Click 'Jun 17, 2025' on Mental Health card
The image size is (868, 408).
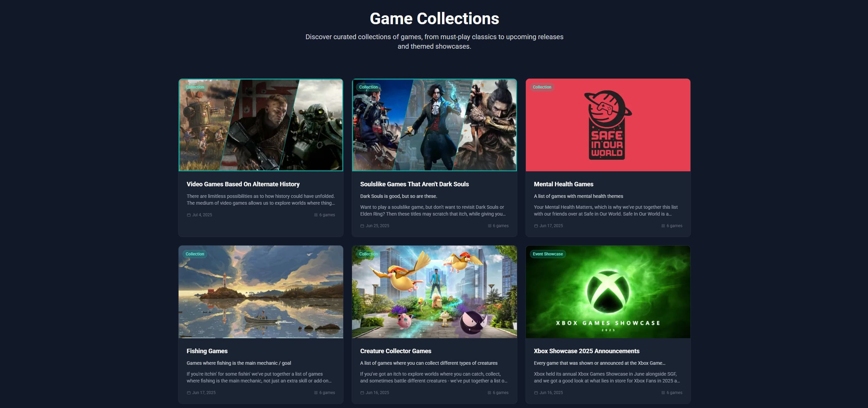[x=551, y=226]
